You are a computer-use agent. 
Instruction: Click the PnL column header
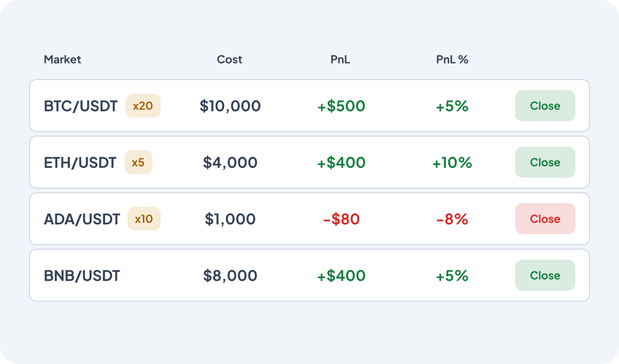(x=340, y=59)
